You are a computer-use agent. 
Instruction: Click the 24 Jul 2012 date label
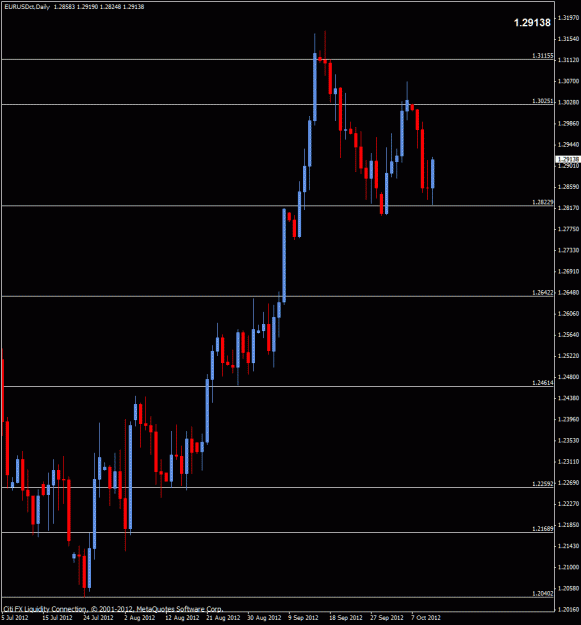[x=98, y=617]
